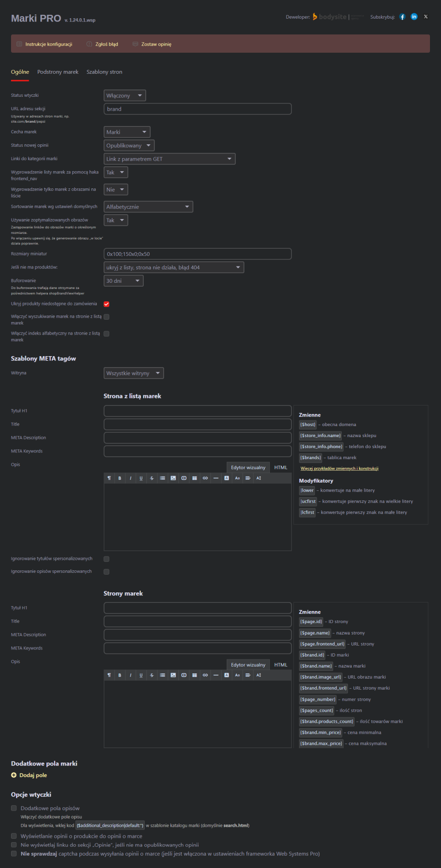Click the 'Rozmiary miniatur' input field
This screenshot has height=868, width=441.
197,254
